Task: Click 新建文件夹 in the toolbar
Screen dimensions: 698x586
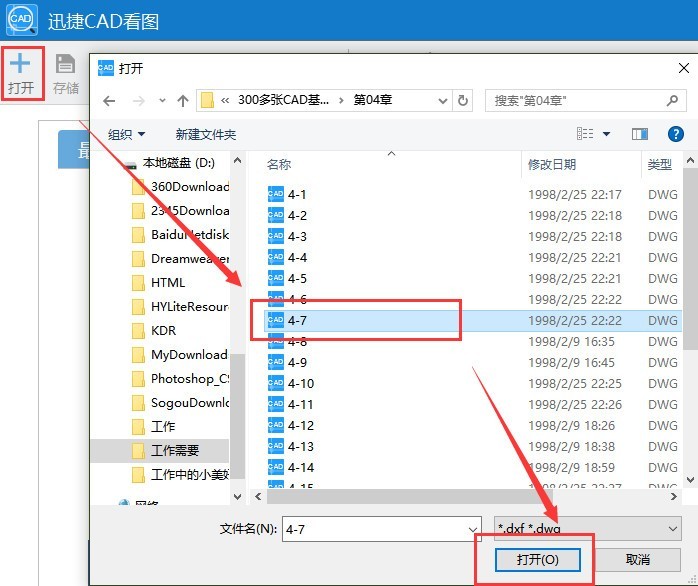Action: pos(206,134)
